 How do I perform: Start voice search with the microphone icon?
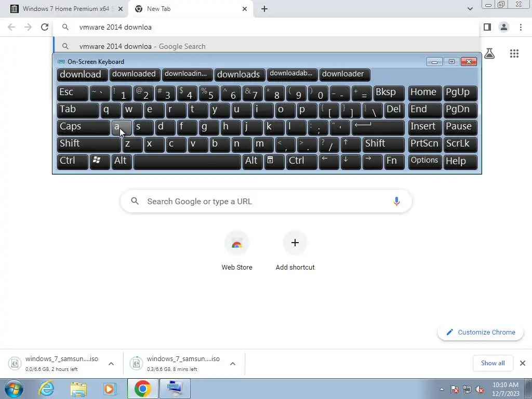point(396,201)
